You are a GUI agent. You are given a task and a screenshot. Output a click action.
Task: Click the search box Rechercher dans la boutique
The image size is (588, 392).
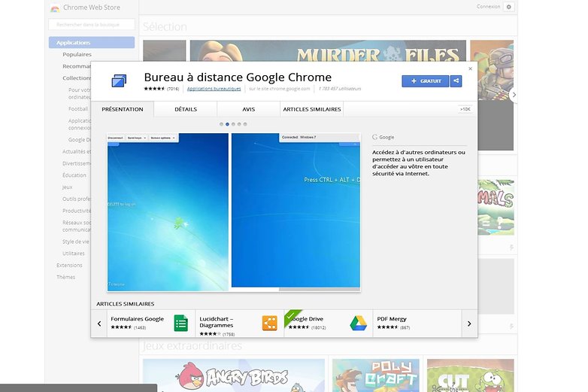(92, 25)
